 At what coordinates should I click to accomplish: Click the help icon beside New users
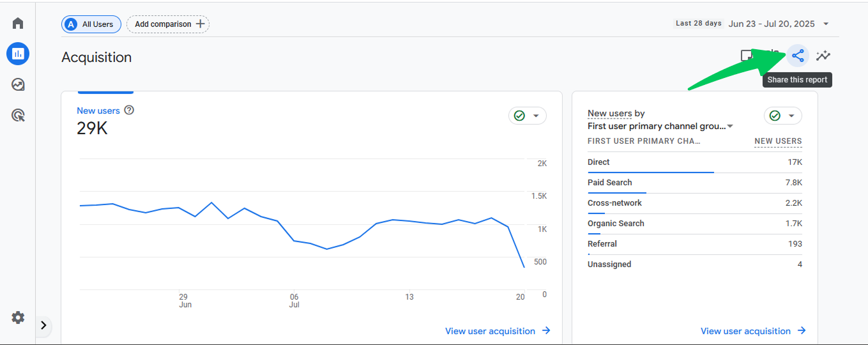point(129,110)
